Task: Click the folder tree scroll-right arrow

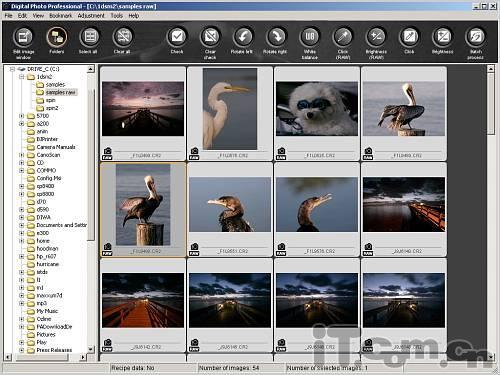Action: [83, 357]
